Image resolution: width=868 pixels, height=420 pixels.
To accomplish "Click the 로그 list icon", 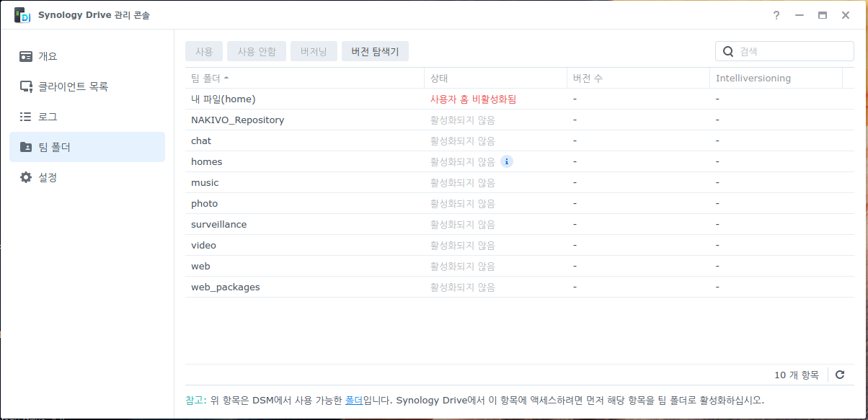I will [26, 117].
